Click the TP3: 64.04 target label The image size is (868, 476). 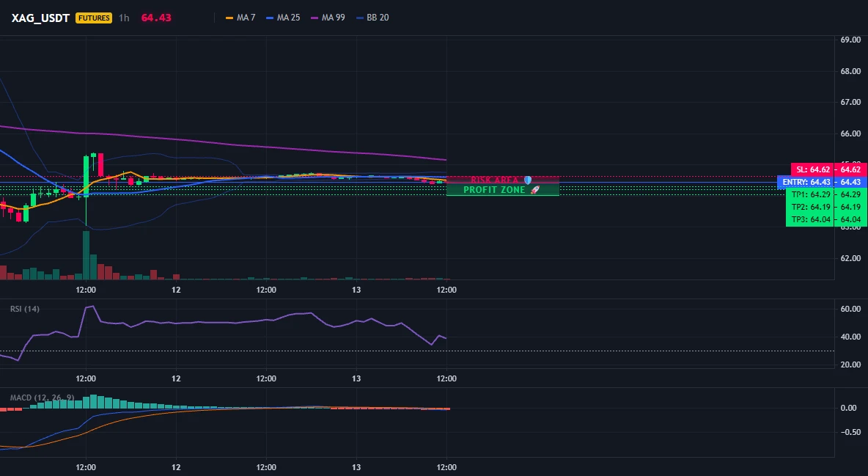[x=810, y=219]
